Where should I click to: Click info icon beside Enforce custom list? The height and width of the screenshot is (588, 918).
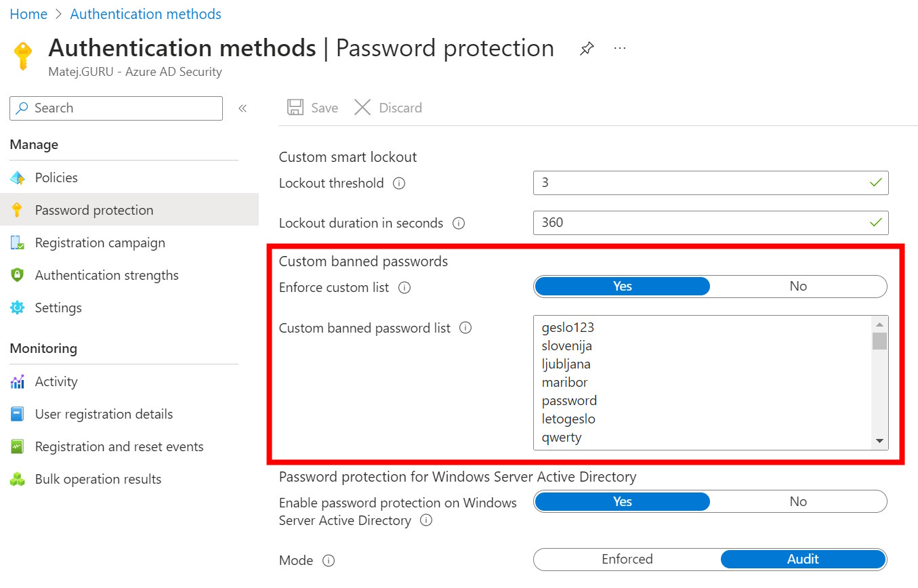pos(404,288)
